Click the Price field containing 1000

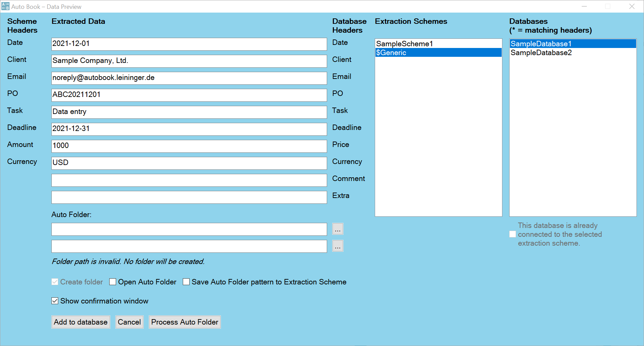(x=189, y=146)
